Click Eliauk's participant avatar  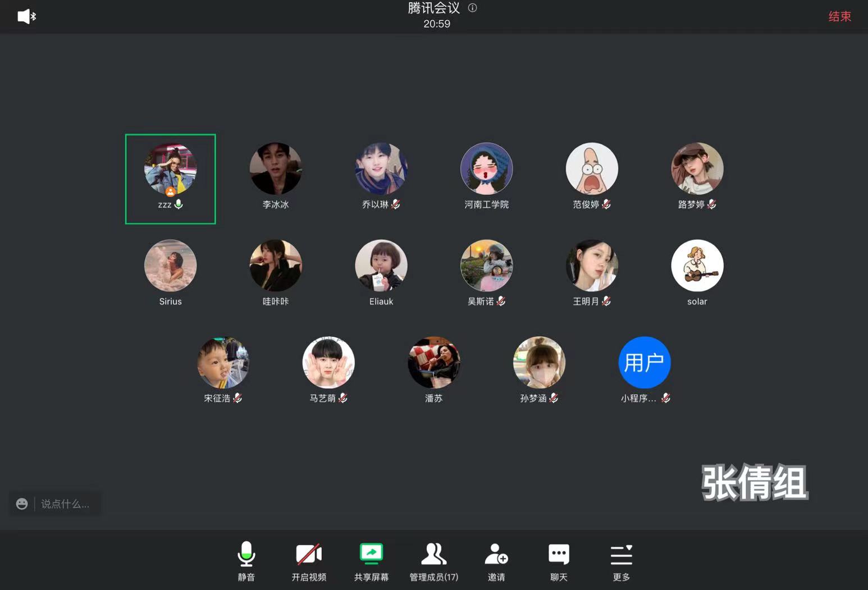click(381, 266)
